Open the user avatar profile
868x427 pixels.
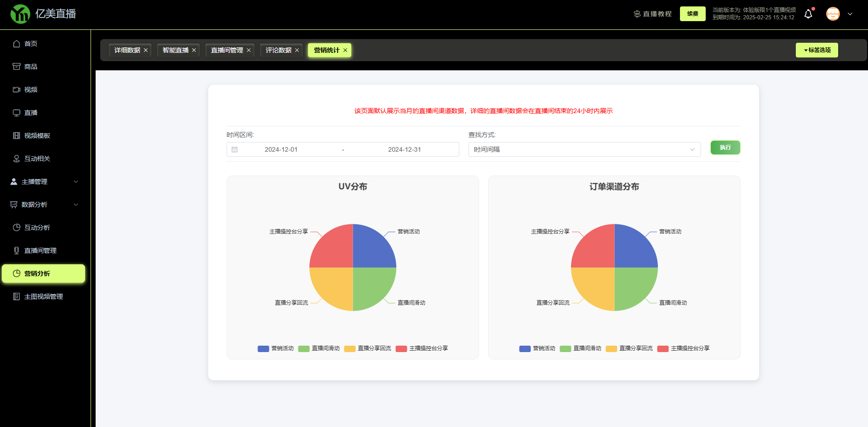[833, 14]
